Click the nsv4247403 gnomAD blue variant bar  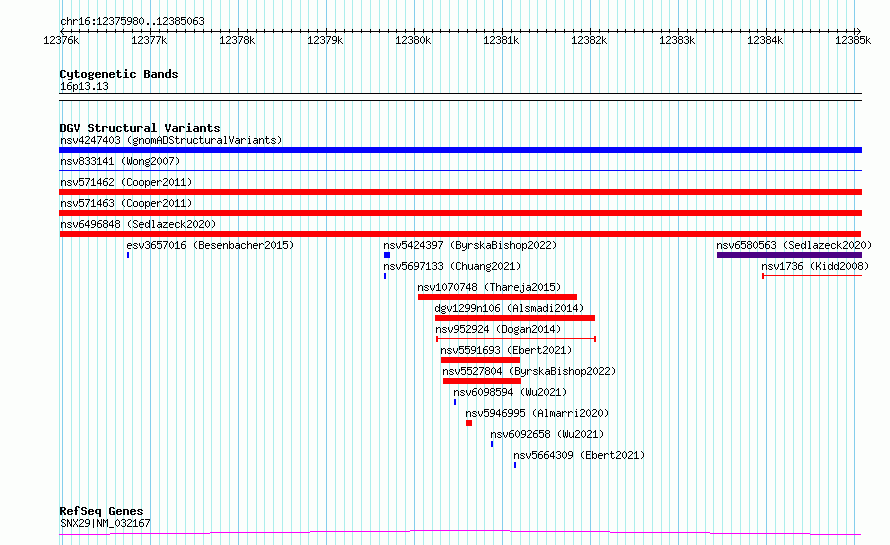[x=460, y=150]
